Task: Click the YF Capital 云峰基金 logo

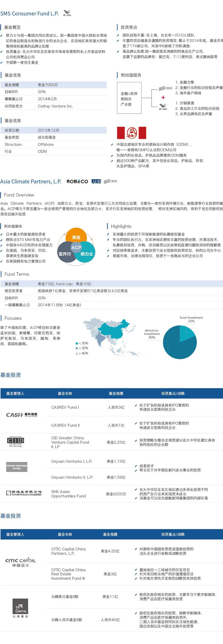Action: point(20,608)
